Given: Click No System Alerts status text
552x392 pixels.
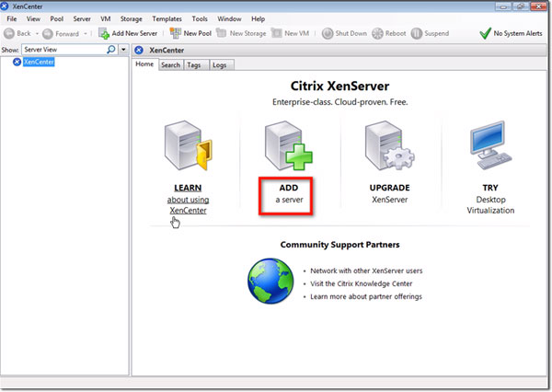Looking at the screenshot, I should pyautogui.click(x=518, y=33).
